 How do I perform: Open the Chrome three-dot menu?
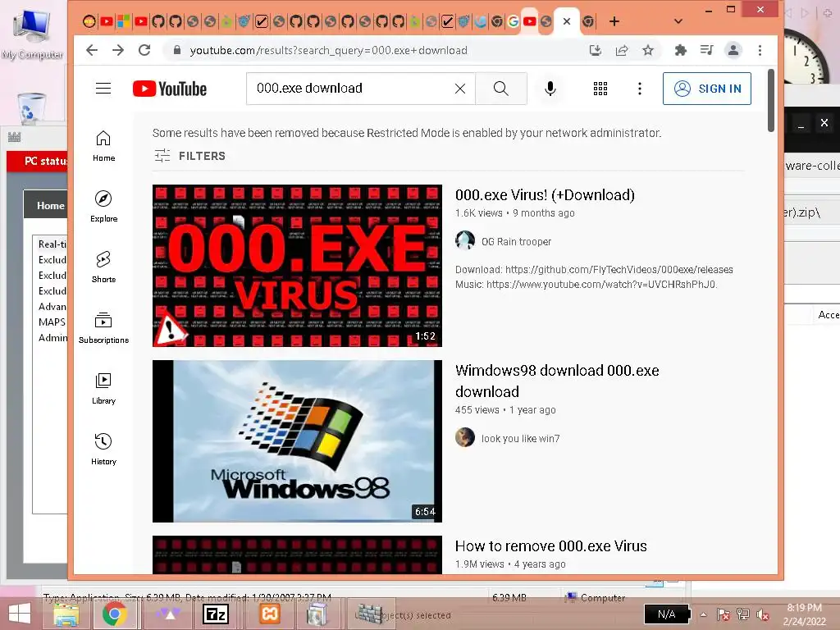click(x=760, y=50)
